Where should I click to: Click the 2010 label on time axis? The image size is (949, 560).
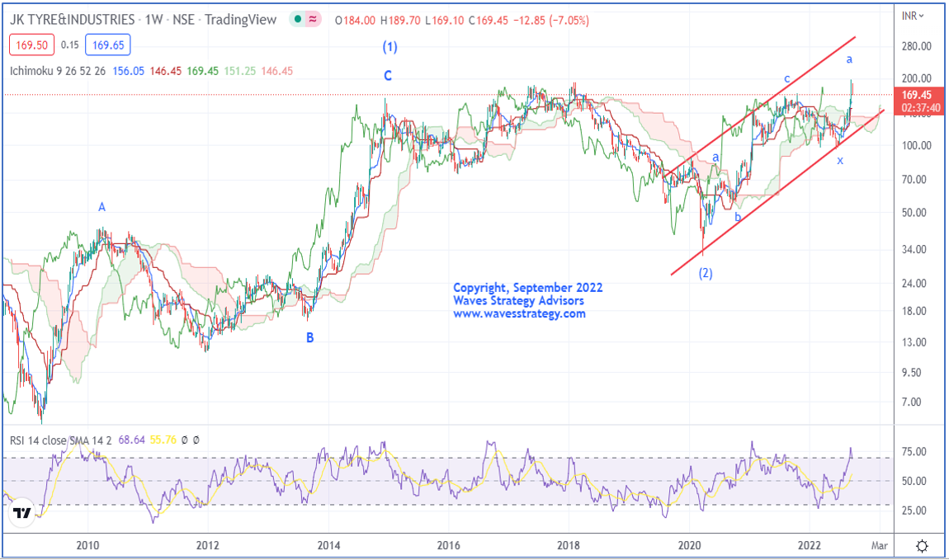(87, 545)
